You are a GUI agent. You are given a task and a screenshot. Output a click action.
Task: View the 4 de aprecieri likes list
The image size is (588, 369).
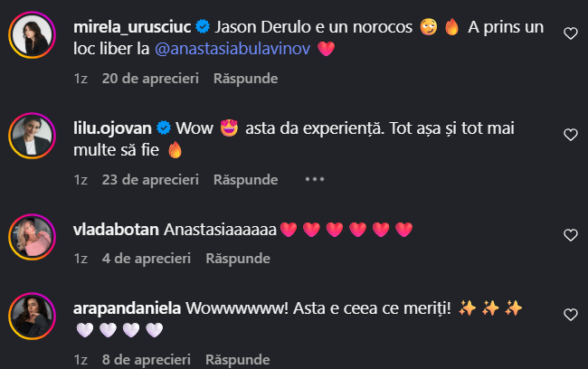pyautogui.click(x=147, y=259)
